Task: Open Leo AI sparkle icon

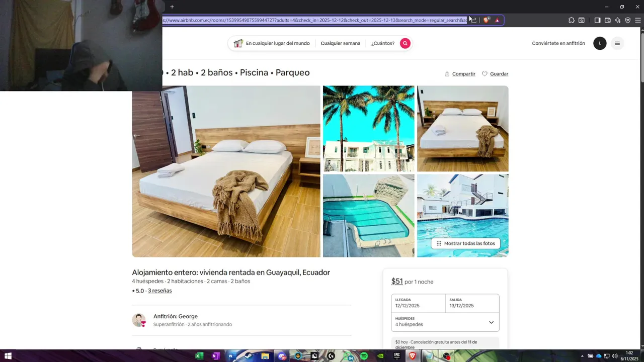Action: click(617, 20)
